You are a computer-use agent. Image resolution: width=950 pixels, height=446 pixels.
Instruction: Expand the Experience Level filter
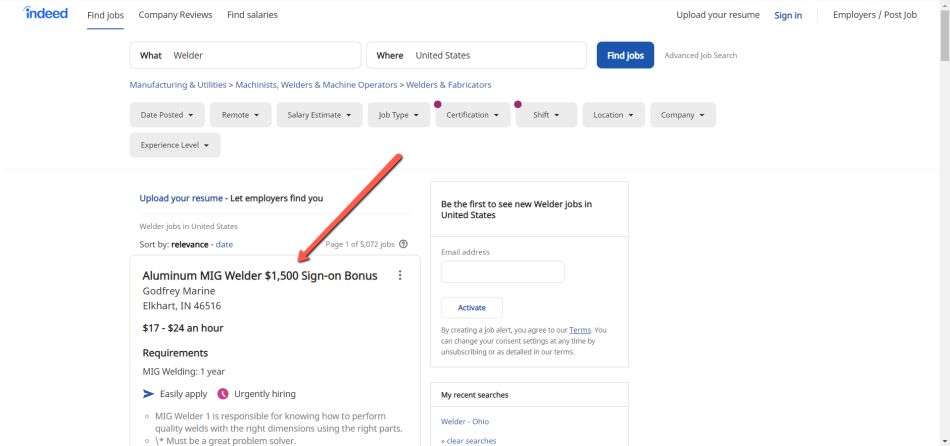[x=175, y=145]
